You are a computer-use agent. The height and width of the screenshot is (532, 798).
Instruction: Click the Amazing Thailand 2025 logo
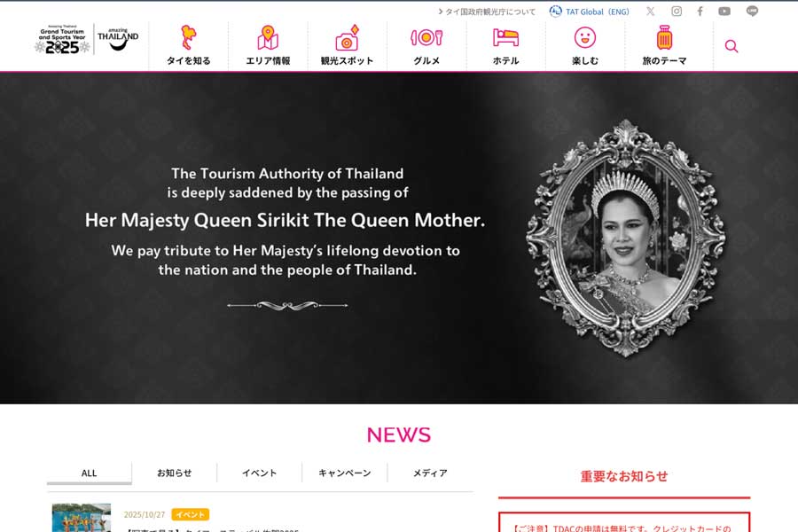[x=87, y=39]
